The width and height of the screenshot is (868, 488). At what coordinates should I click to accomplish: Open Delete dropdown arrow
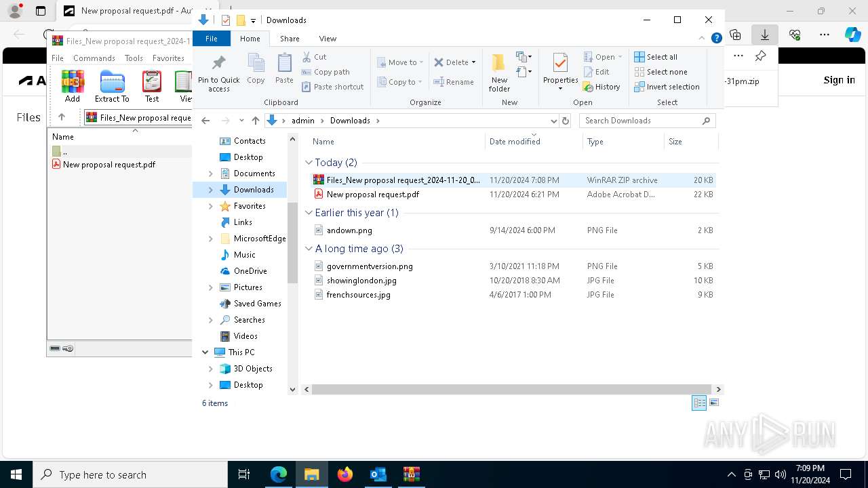pyautogui.click(x=473, y=62)
